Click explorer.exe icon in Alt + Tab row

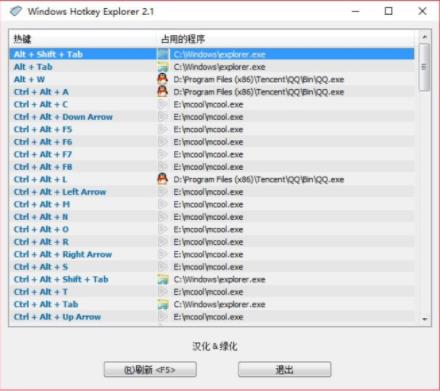point(163,67)
